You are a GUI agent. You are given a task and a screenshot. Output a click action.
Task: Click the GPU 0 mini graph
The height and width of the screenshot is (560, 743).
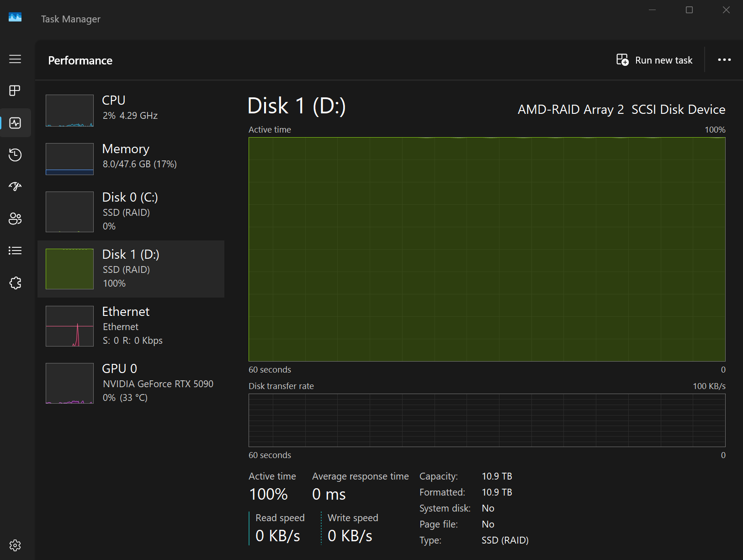(x=69, y=383)
